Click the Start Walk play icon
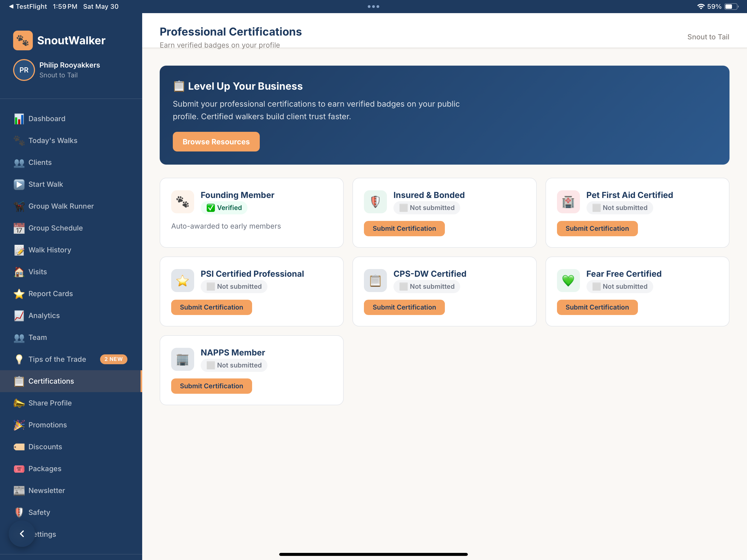Image resolution: width=747 pixels, height=560 pixels. [x=19, y=184]
